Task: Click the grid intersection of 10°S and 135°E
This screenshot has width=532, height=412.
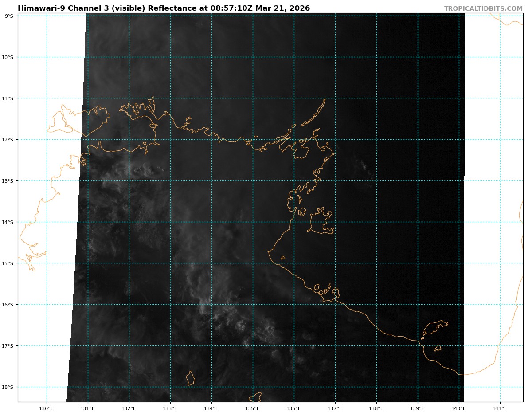Action: tap(253, 57)
